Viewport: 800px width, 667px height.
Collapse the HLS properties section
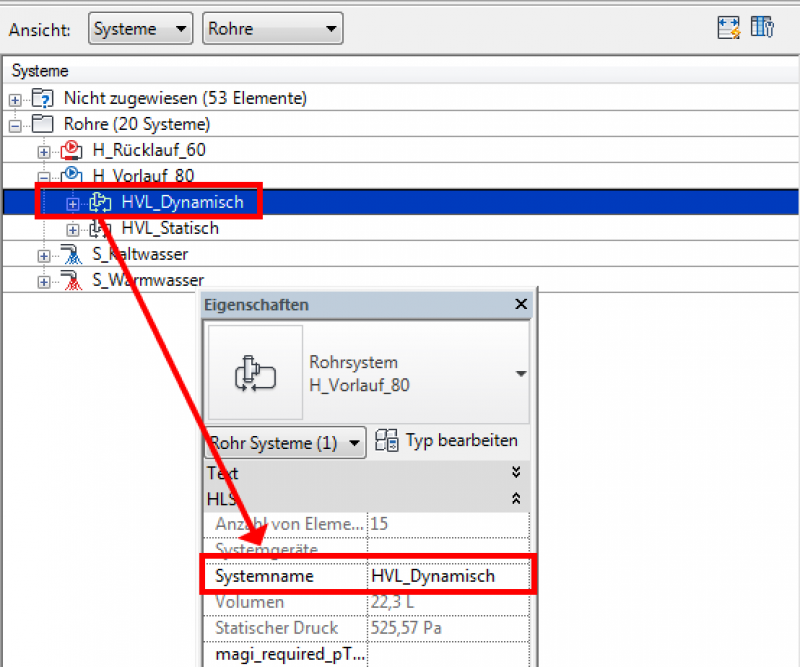pyautogui.click(x=516, y=497)
